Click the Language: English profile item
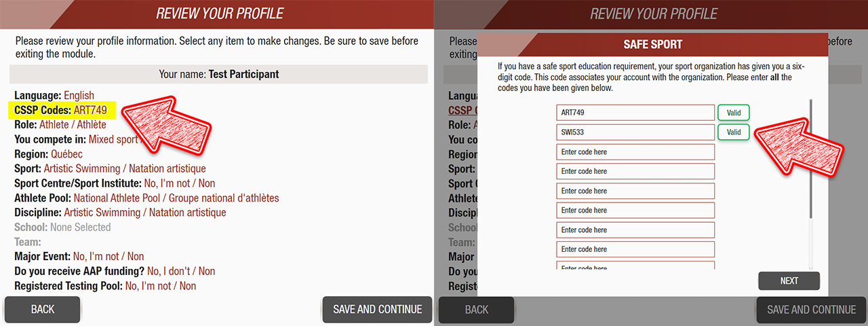868x326 pixels. click(54, 96)
